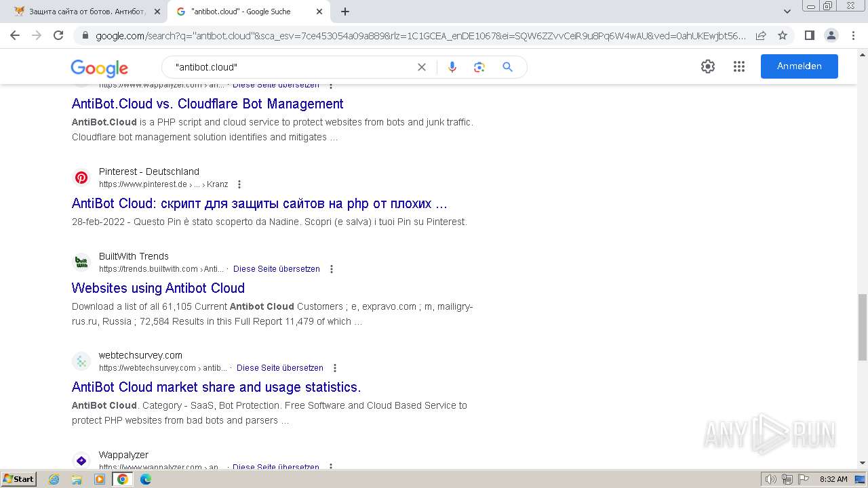This screenshot has width=868, height=488.
Task: Click Pinterest - Deutschland site name
Action: (149, 171)
